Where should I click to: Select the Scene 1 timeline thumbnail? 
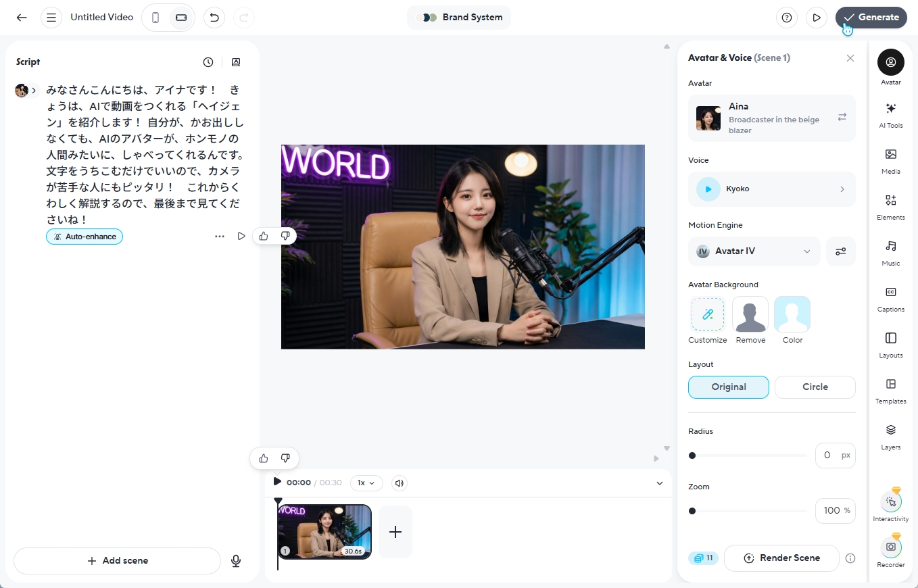click(324, 532)
